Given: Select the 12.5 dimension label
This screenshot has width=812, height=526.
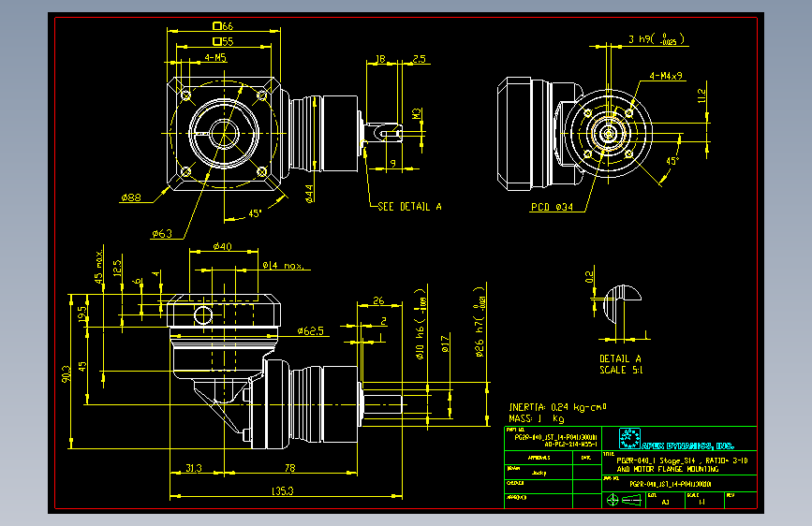Looking at the screenshot, I should point(118,269).
